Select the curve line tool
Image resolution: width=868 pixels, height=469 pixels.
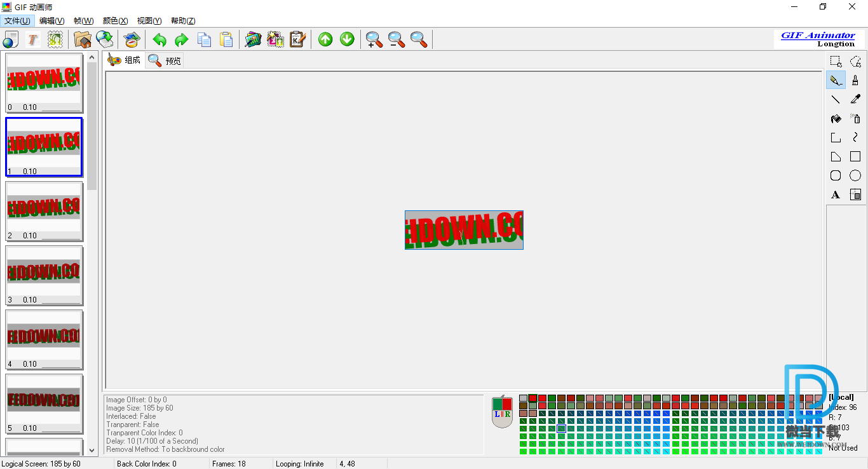click(x=855, y=137)
